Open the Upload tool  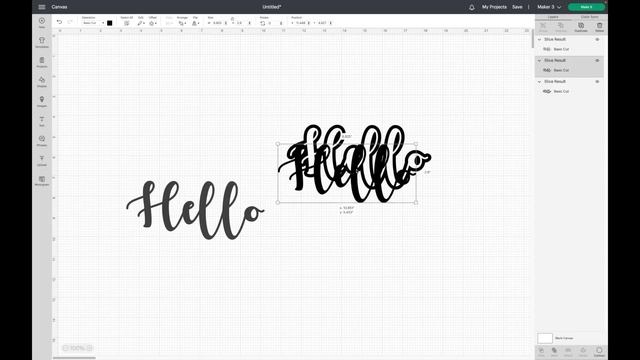(42, 160)
